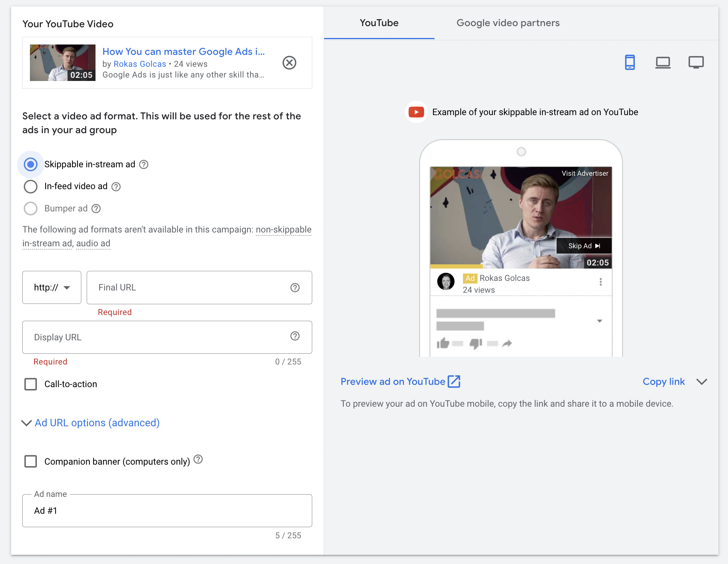The height and width of the screenshot is (564, 728).
Task: Expand the chevron next to Copy link
Action: [x=702, y=382]
